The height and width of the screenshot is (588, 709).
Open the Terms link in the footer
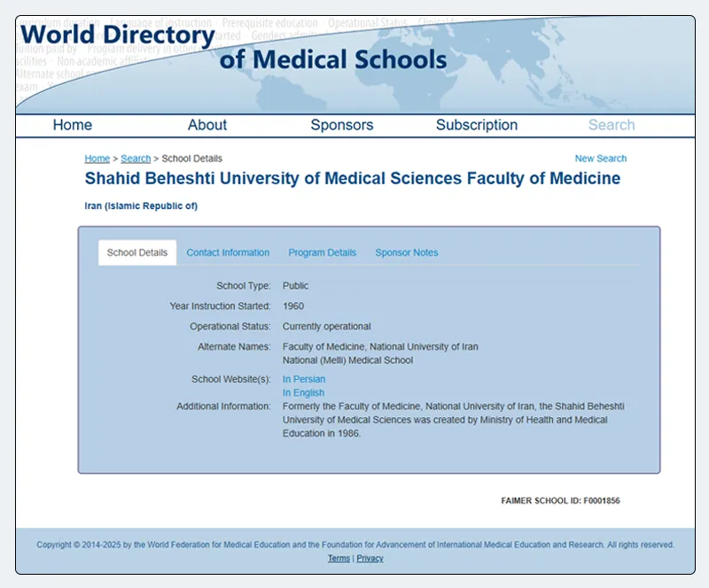click(x=339, y=559)
